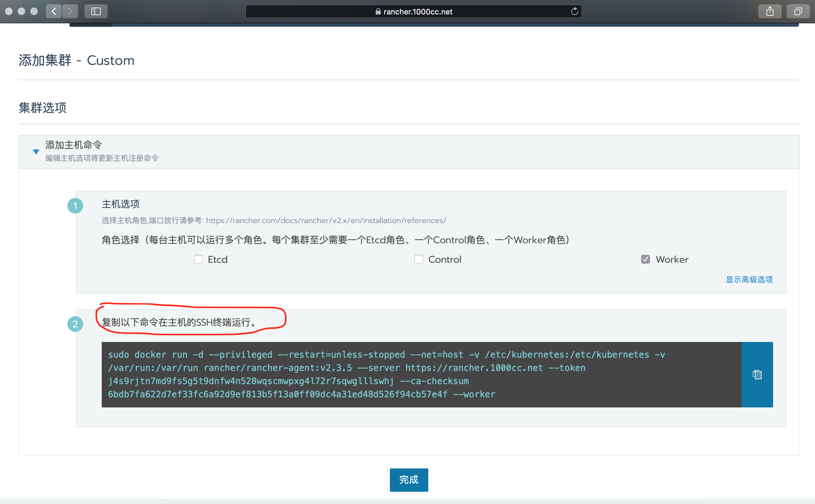Click the Safari forward navigation arrow
The width and height of the screenshot is (815, 504).
(x=70, y=11)
